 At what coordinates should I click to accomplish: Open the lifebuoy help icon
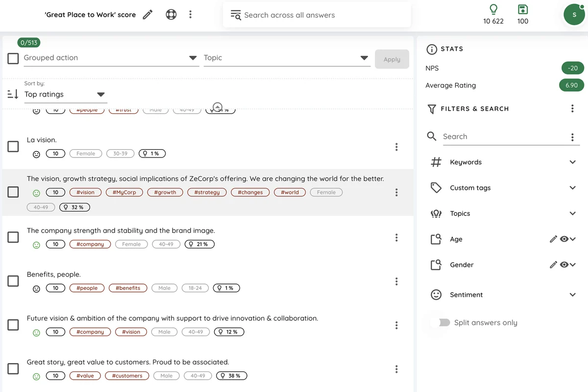coord(171,15)
